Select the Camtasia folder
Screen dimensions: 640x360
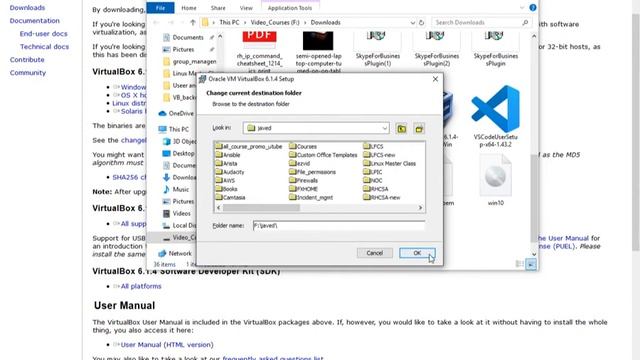point(231,198)
